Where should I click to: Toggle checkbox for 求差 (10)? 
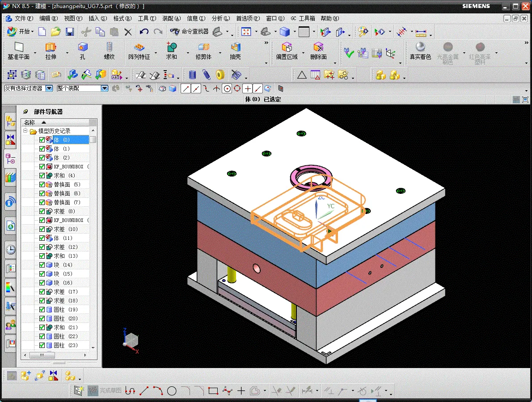[x=42, y=229]
